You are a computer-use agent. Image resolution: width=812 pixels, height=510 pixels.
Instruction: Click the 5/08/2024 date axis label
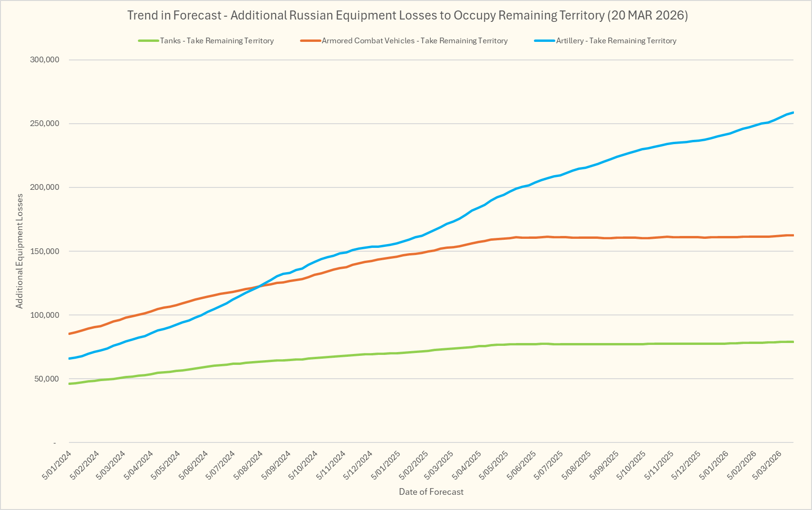249,465
